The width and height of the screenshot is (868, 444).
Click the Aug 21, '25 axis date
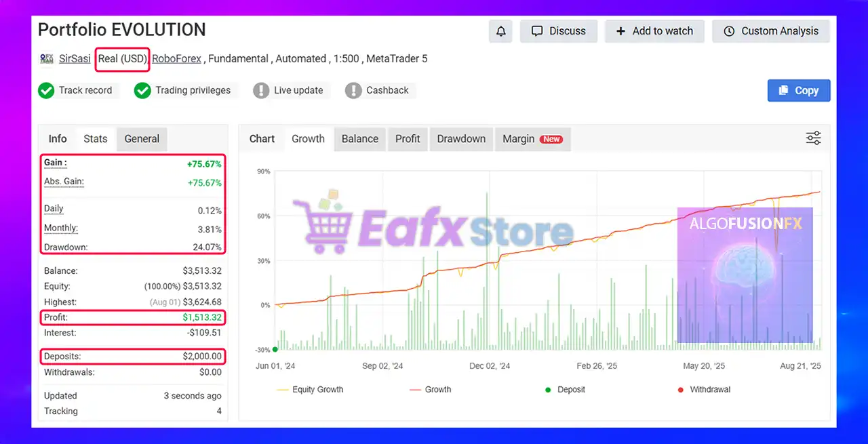pyautogui.click(x=800, y=366)
